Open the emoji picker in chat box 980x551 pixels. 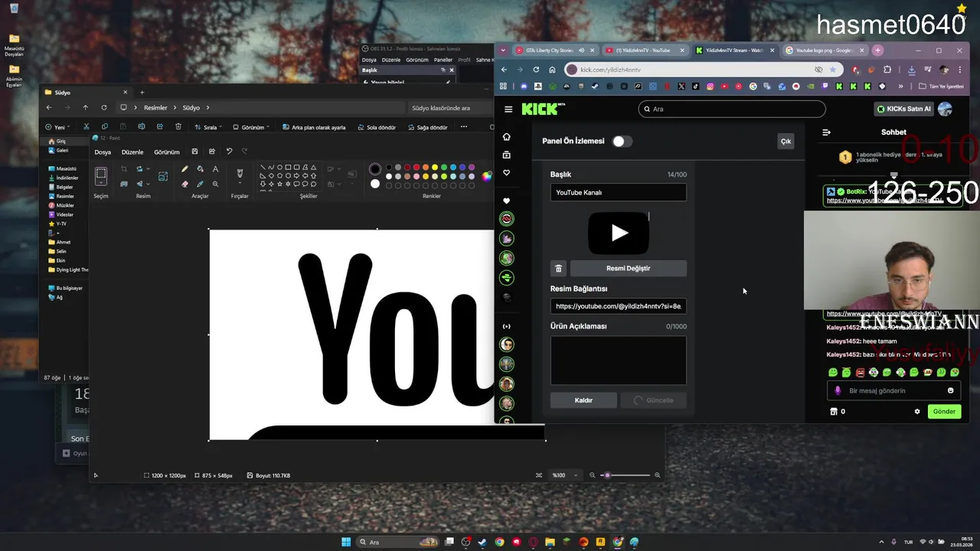(x=951, y=390)
